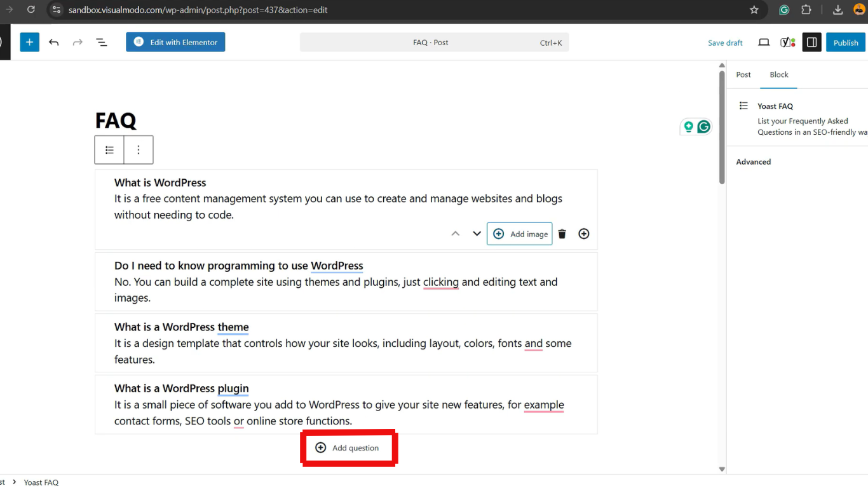Click the Yoast FAQ block type icon

click(109, 150)
